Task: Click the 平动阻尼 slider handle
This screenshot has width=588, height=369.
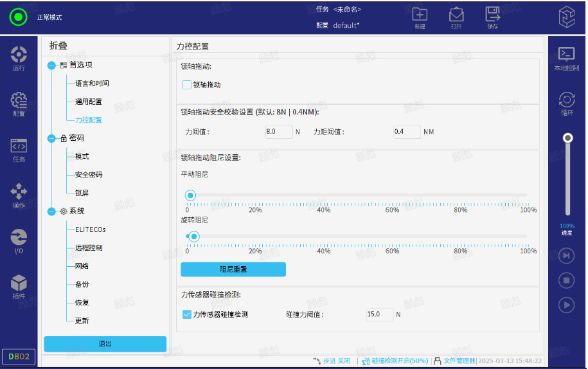Action: click(190, 195)
